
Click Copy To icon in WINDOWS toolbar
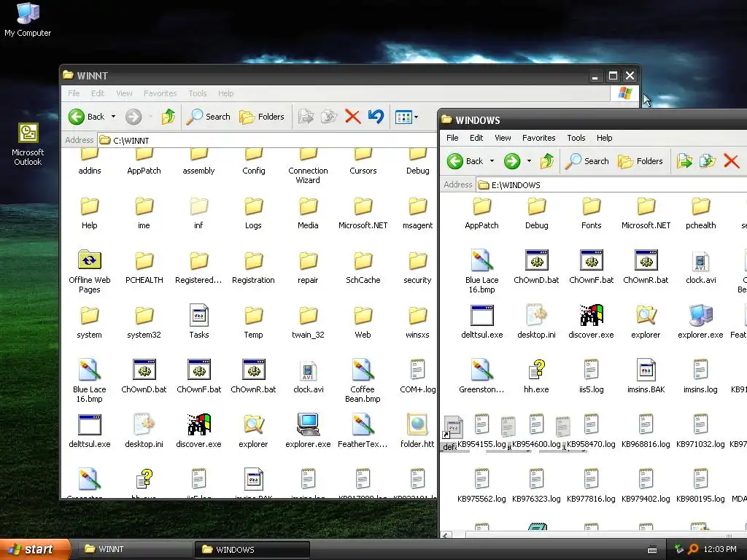tap(708, 161)
